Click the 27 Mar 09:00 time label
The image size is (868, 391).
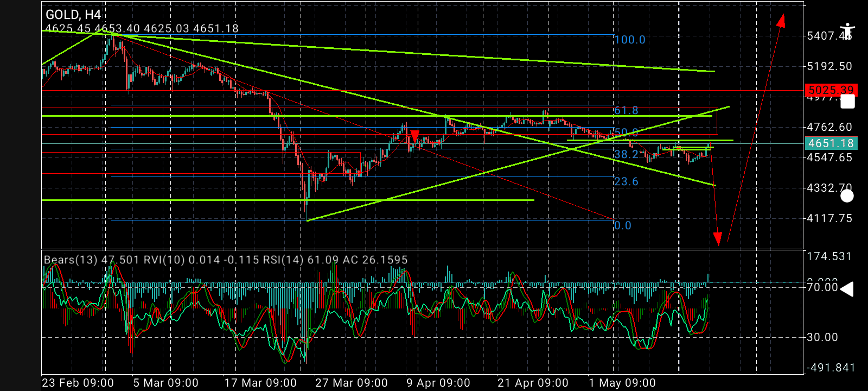[352, 383]
